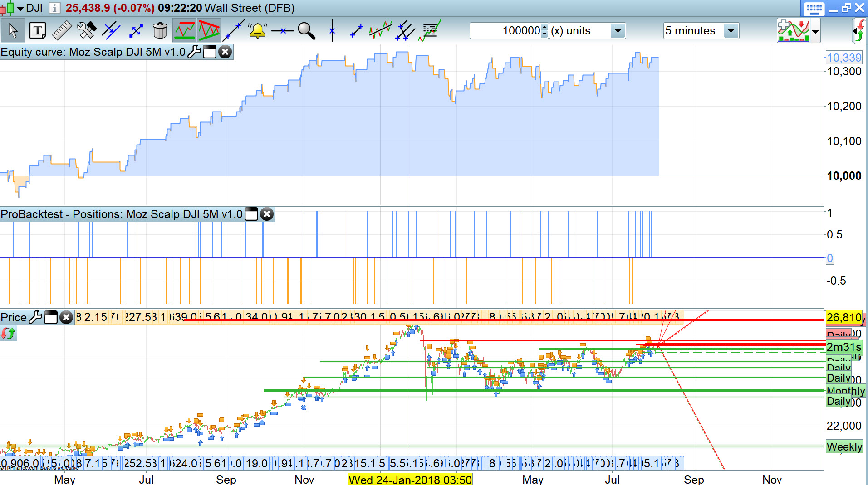Image resolution: width=868 pixels, height=485 pixels.
Task: Detach the Price panel into a window
Action: coord(51,317)
